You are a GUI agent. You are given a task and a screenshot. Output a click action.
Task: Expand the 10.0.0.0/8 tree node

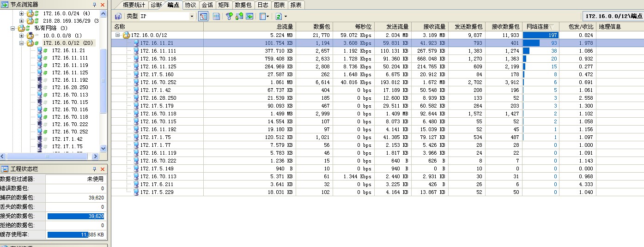22,36
